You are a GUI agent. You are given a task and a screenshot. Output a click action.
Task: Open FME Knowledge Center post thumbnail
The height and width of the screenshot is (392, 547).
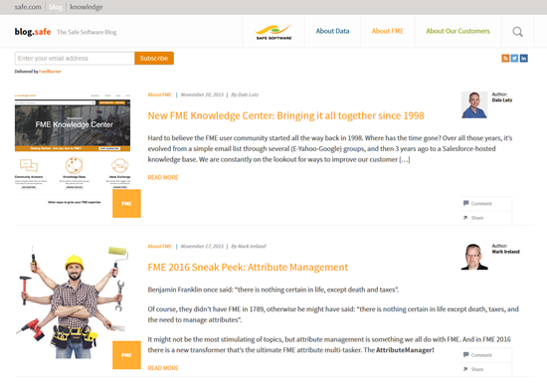[73, 148]
